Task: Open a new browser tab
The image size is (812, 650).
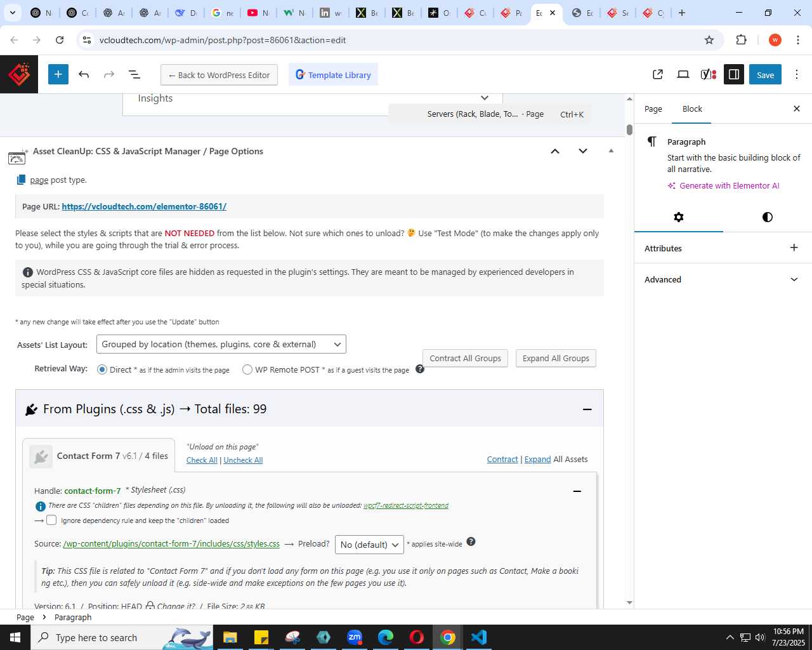Action: click(682, 13)
